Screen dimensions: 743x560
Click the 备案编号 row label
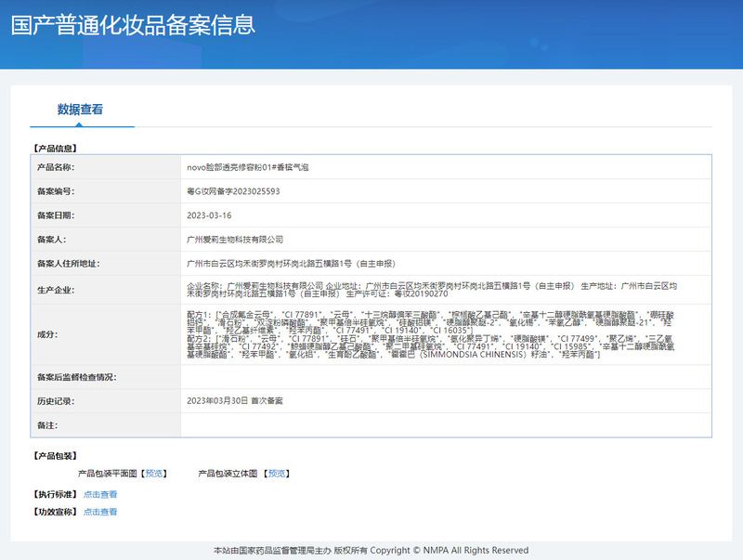(56, 191)
